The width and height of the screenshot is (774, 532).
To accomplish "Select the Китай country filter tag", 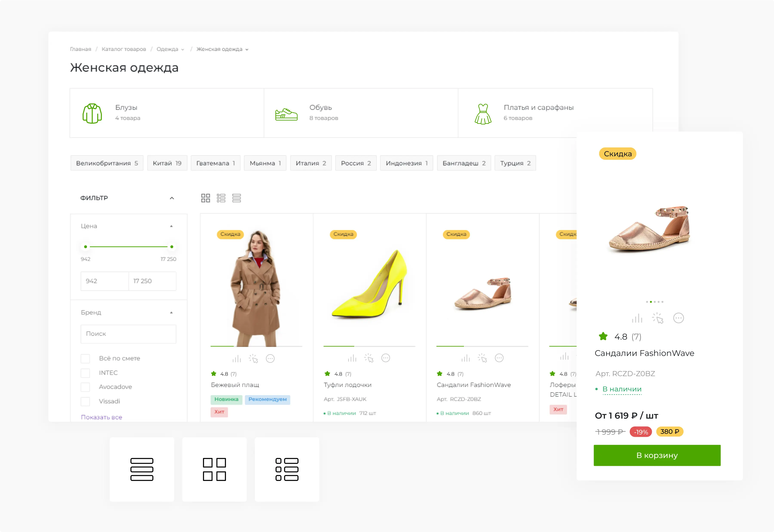I will (167, 163).
